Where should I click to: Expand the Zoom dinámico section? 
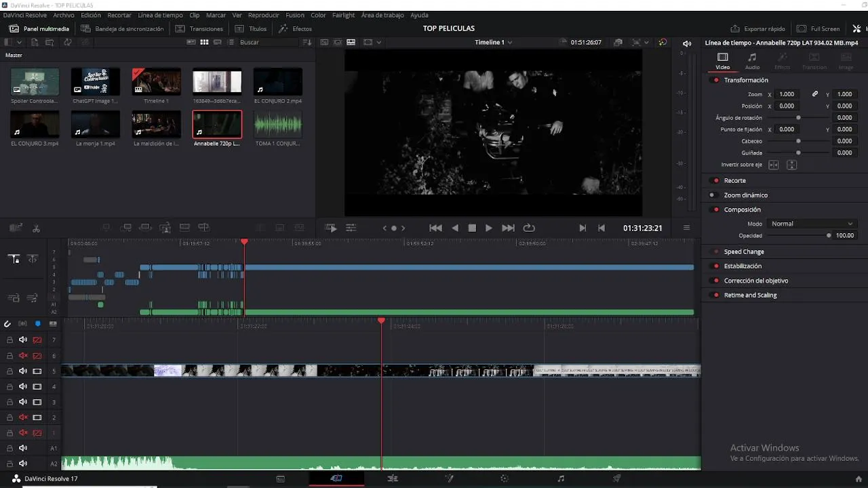coord(745,195)
